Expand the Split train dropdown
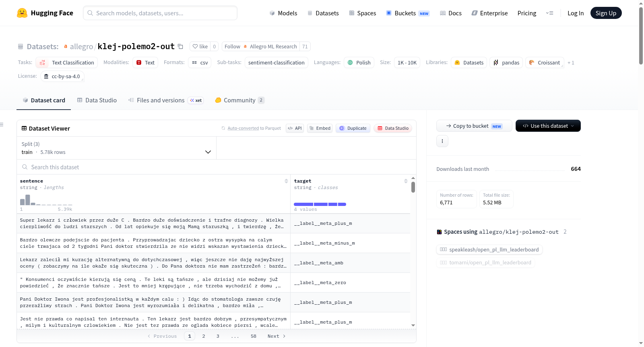Image resolution: width=644 pixels, height=347 pixels. pos(116,148)
